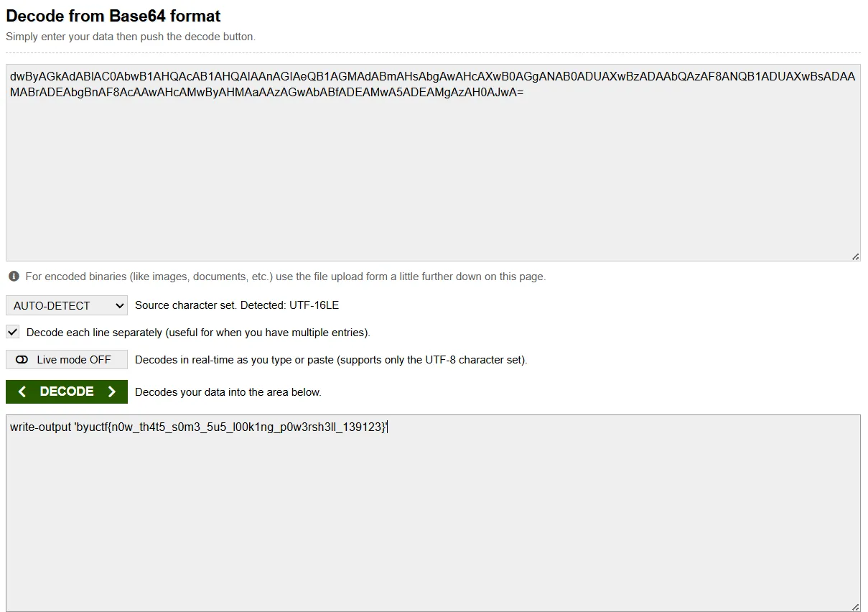This screenshot has width=868, height=612.
Task: Toggle the Decode each line separately checkbox
Action: (12, 332)
